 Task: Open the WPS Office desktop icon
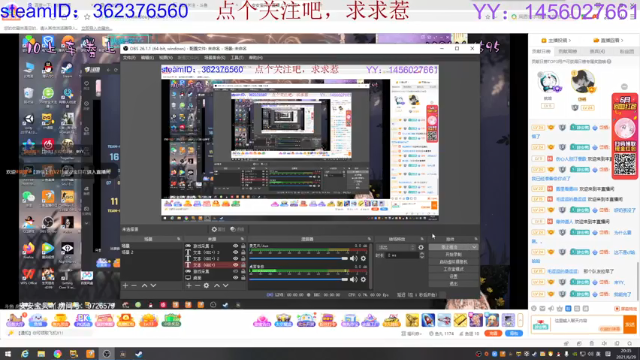tap(29, 276)
